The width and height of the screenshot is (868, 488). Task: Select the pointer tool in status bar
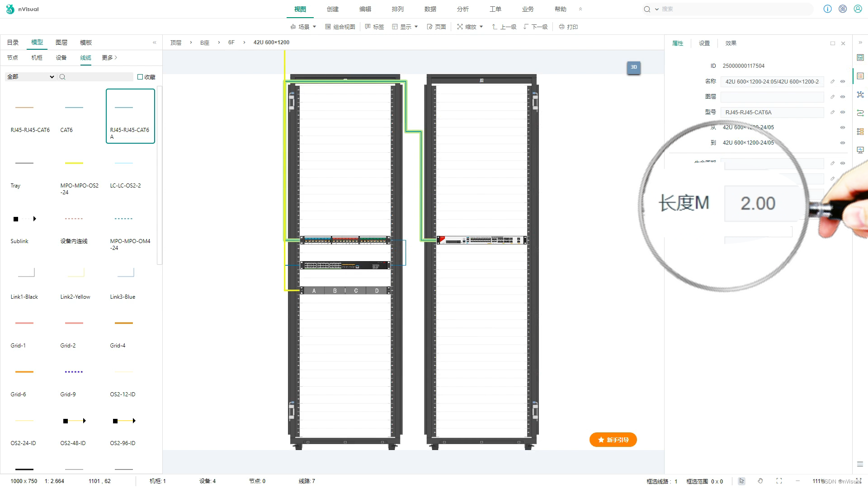click(741, 481)
